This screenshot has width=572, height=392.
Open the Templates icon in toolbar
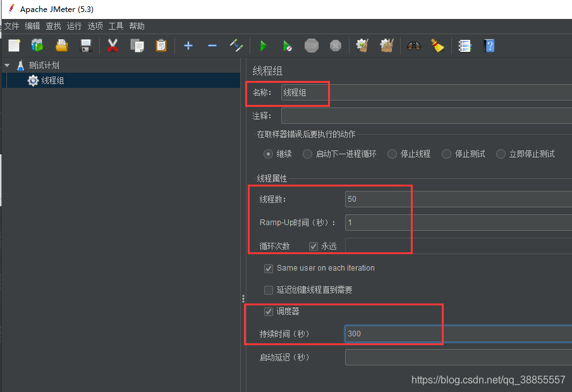click(x=37, y=46)
